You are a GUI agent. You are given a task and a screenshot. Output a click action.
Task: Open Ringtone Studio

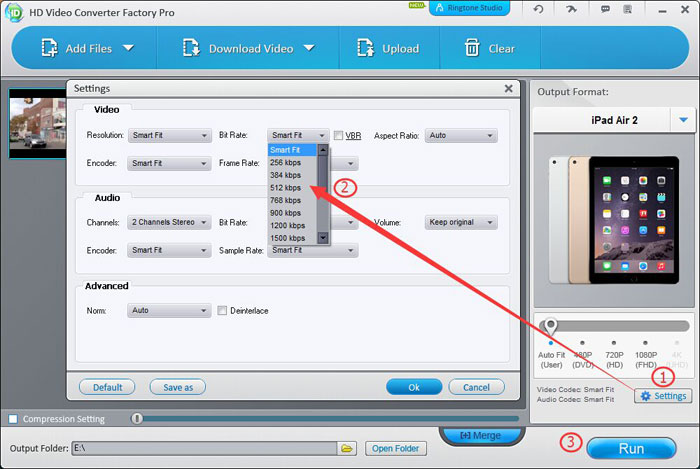(x=469, y=8)
